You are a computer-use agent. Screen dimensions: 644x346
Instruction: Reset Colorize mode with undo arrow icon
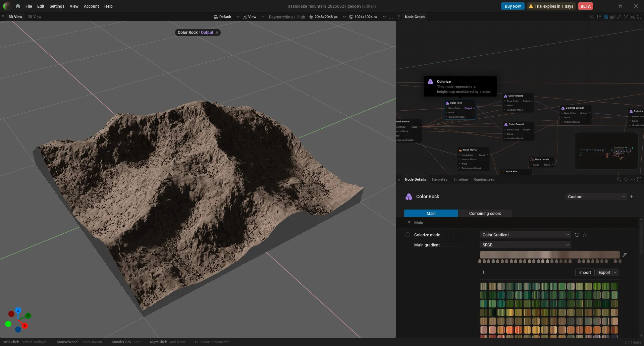point(577,235)
